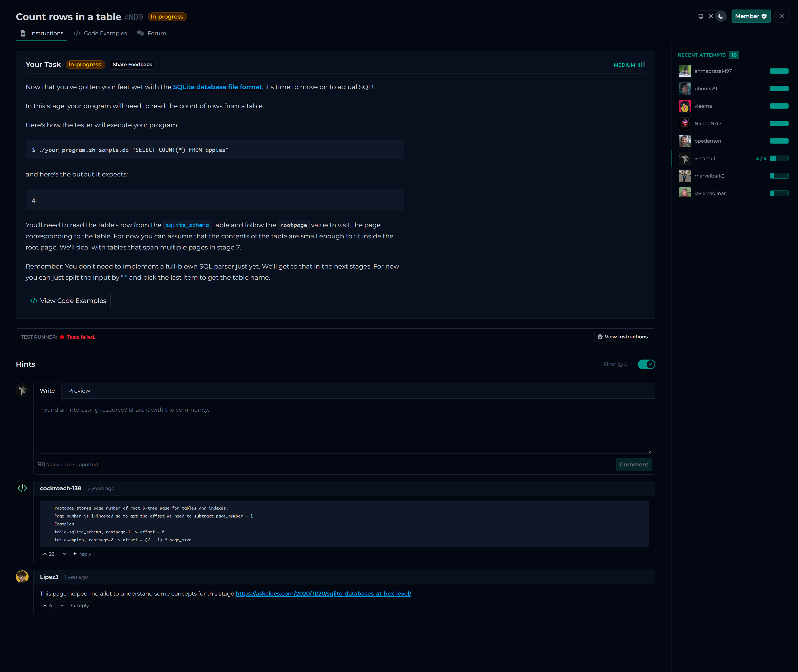The height and width of the screenshot is (672, 798).
Task: Switch to the Preview tab in hints
Action: point(79,391)
